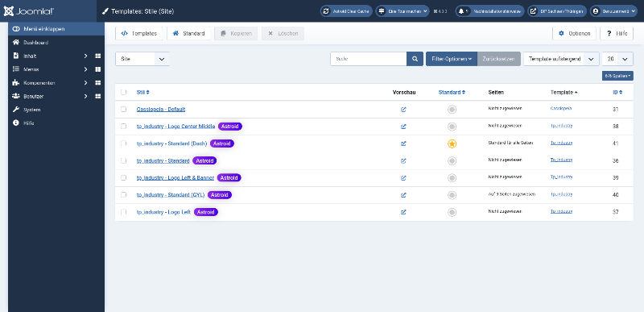
Task: Click the Löschen toolbar button
Action: (x=283, y=33)
